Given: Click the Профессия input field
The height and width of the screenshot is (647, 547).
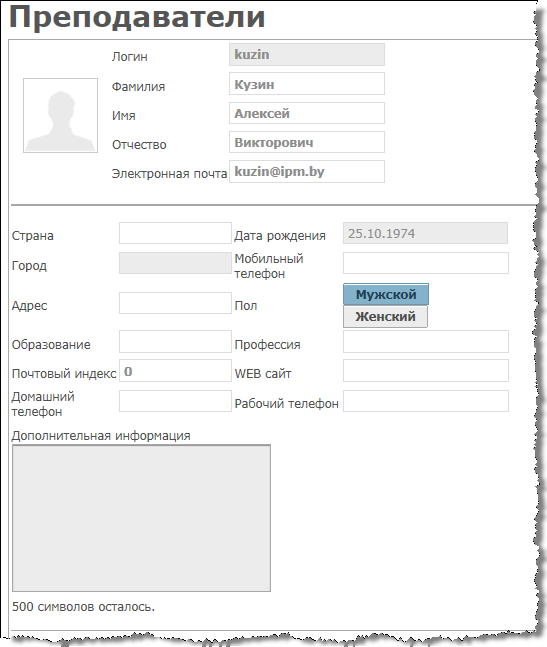Looking at the screenshot, I should 426,341.
